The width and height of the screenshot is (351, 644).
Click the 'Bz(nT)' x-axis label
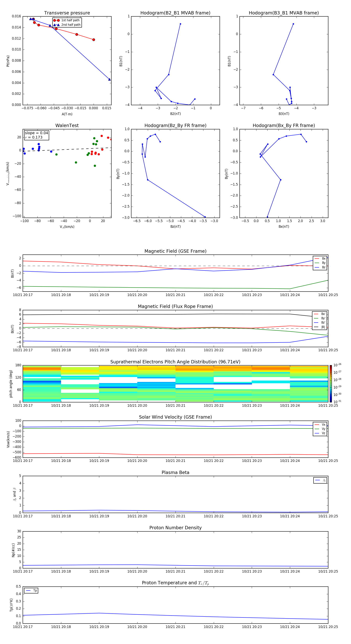tap(175, 227)
